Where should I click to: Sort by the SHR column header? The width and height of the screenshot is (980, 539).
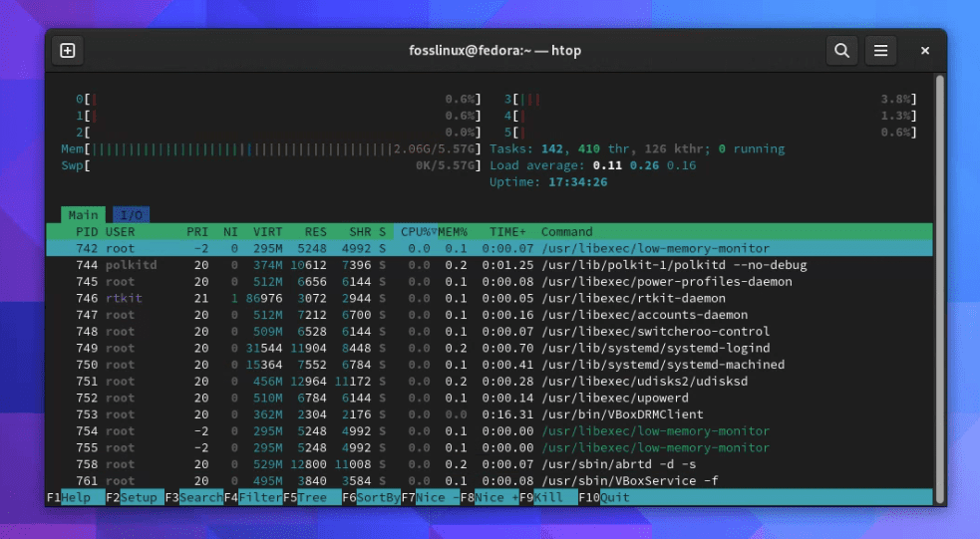pos(360,232)
